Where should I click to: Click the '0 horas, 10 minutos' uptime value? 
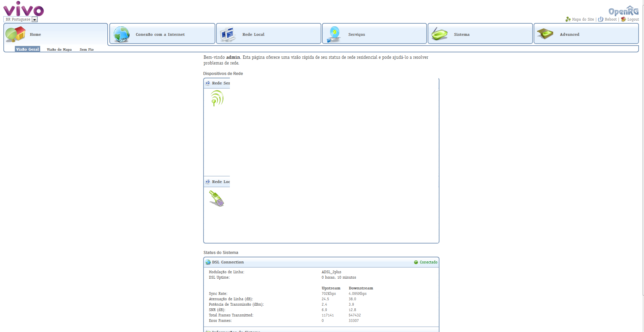pyautogui.click(x=339, y=278)
